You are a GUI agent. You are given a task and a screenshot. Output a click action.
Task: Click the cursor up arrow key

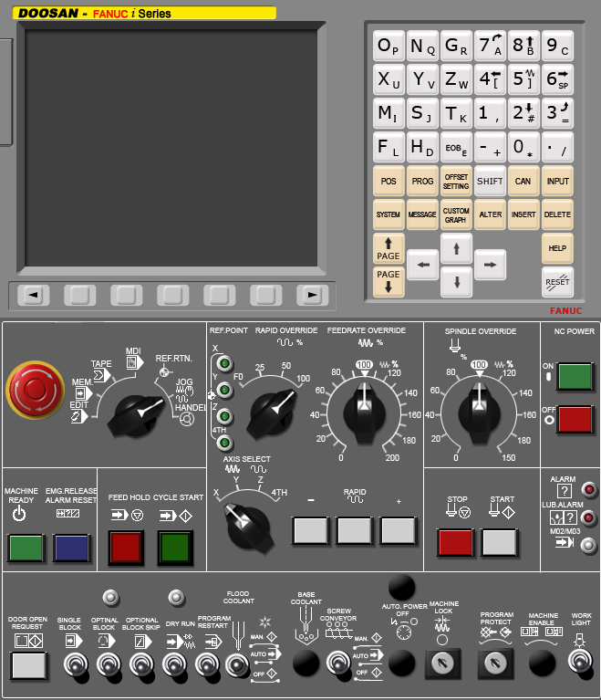[x=456, y=248]
